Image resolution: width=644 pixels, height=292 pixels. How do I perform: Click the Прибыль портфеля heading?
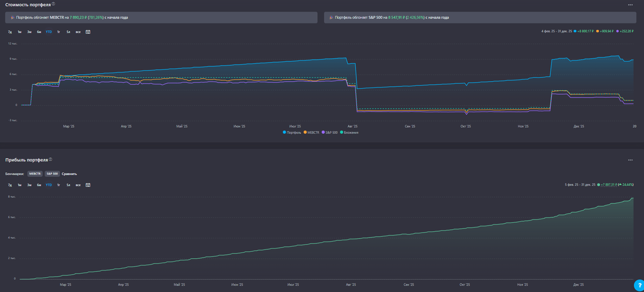26,160
